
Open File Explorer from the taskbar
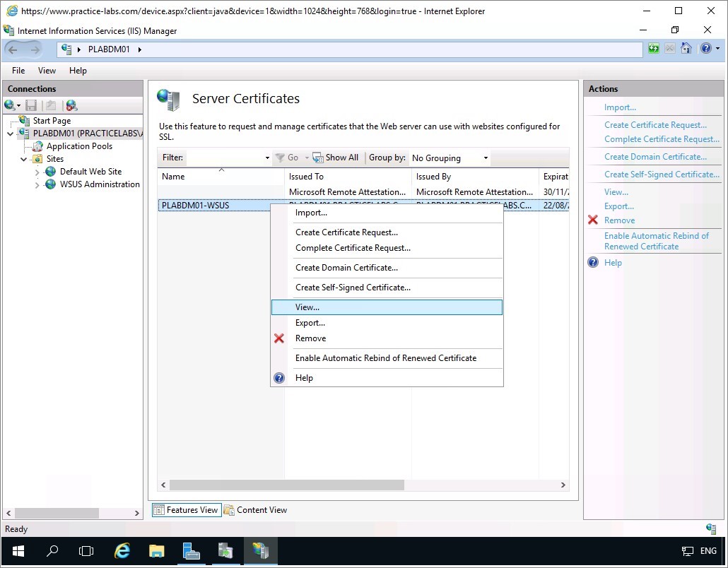[x=157, y=551]
